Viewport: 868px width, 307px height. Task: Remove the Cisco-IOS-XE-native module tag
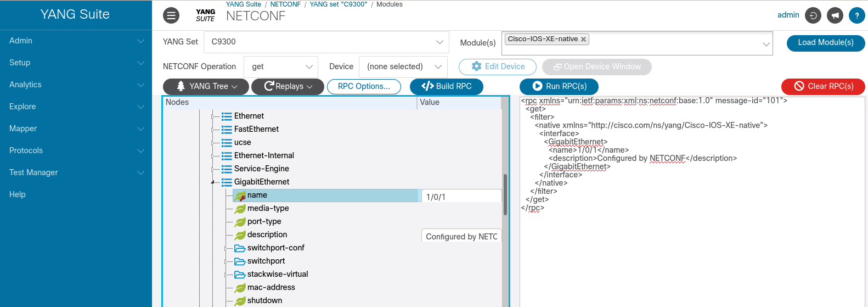pyautogui.click(x=583, y=40)
